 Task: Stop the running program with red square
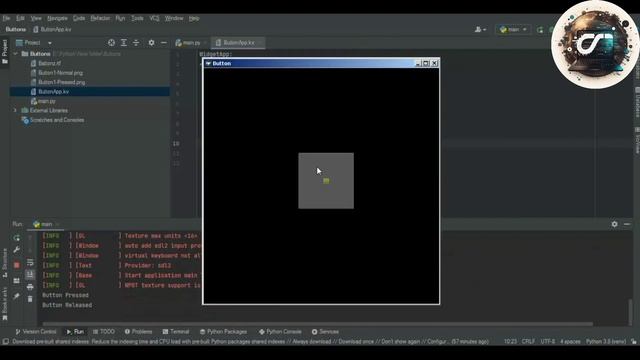(17, 265)
